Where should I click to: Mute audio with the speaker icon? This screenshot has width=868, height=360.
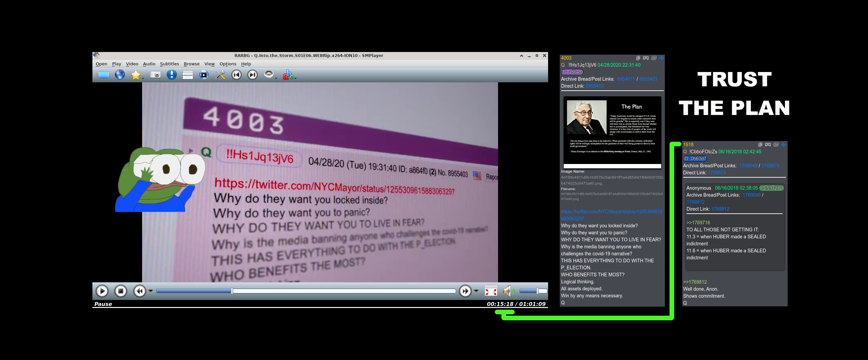point(509,291)
